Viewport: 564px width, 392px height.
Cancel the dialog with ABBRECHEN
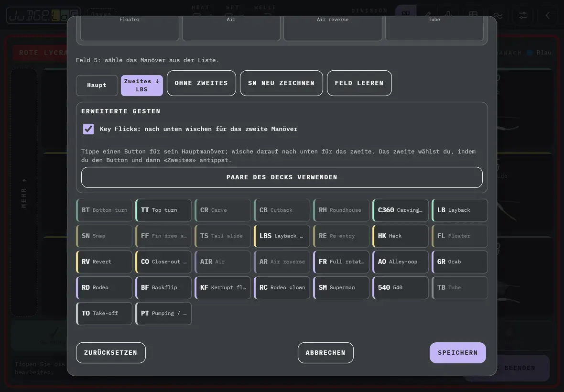tap(325, 353)
